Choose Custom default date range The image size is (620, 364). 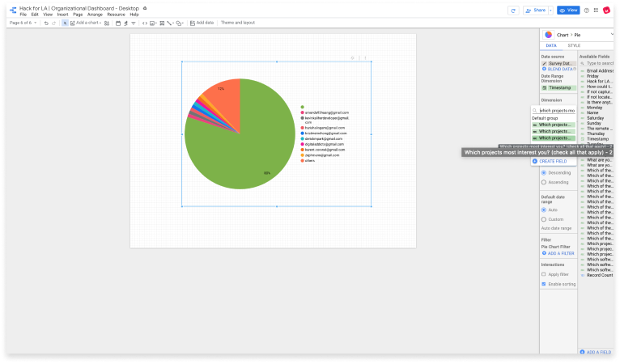[544, 219]
